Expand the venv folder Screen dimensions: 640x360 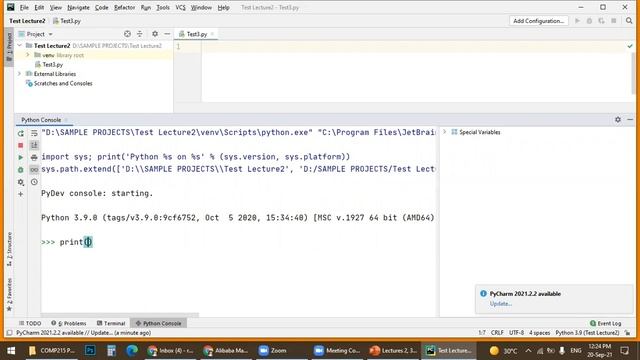[x=28, y=55]
